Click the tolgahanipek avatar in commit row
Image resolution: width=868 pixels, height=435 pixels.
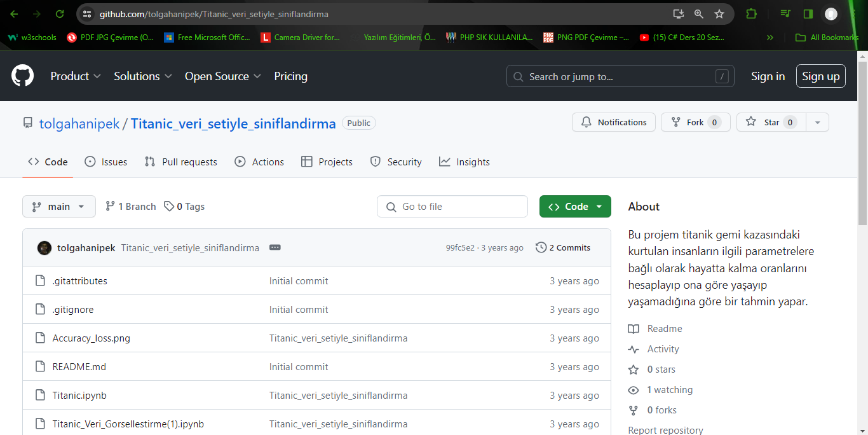(44, 248)
